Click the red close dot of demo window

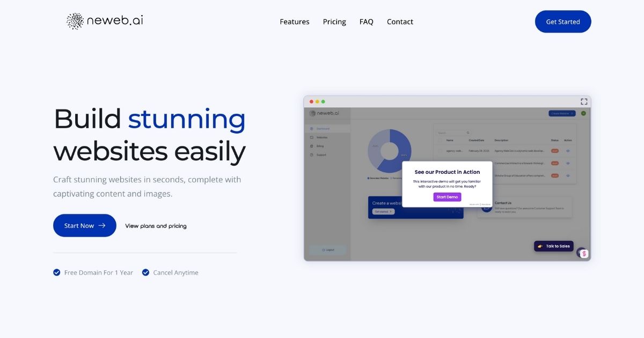(311, 101)
